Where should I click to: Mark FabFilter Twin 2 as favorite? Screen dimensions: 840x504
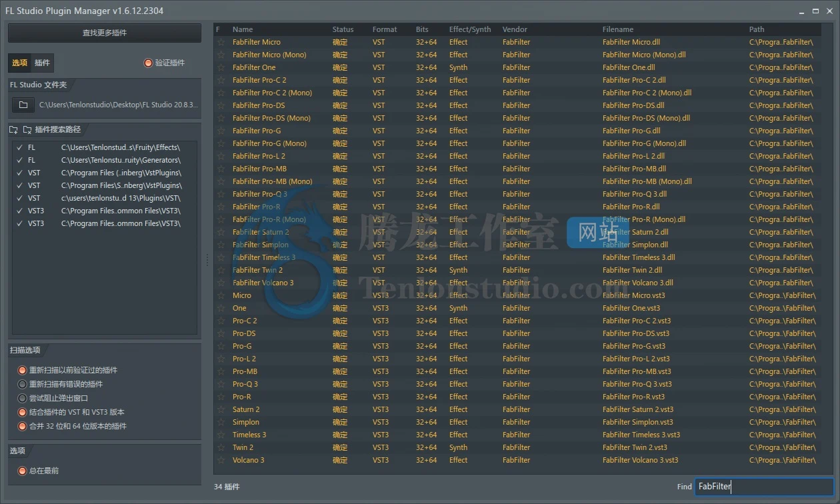pyautogui.click(x=221, y=270)
